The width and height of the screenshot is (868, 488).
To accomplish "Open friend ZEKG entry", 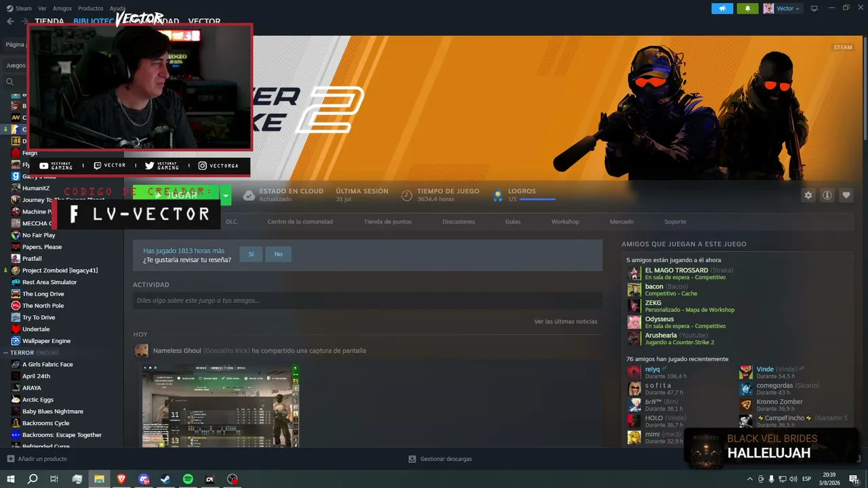I will click(681, 306).
